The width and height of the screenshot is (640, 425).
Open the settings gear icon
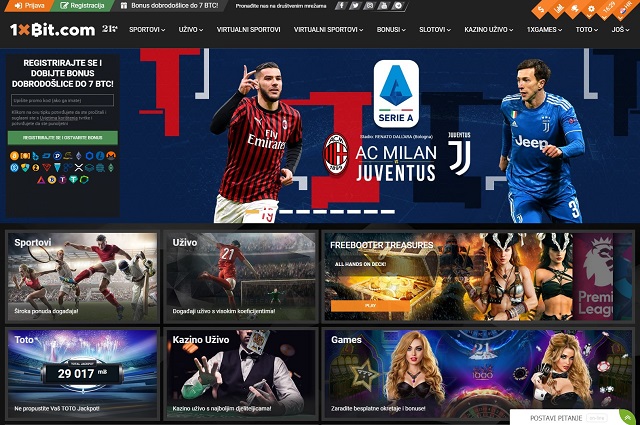[591, 8]
